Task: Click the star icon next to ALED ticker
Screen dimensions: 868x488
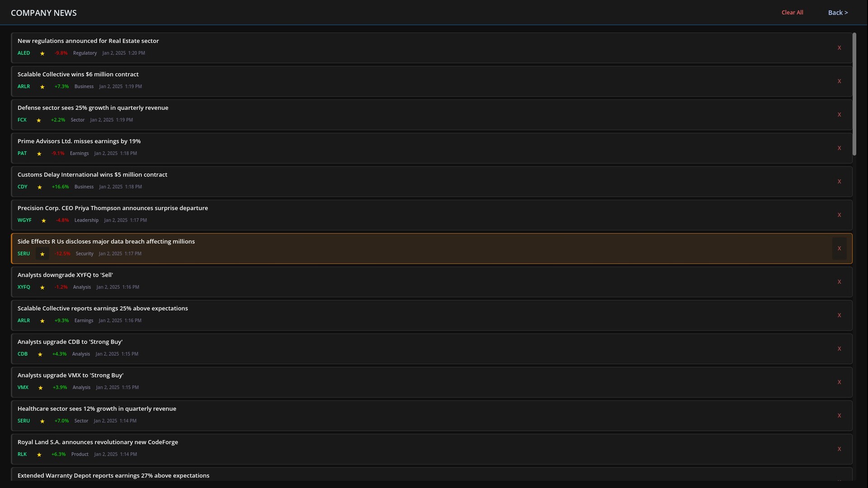Action: click(x=42, y=53)
